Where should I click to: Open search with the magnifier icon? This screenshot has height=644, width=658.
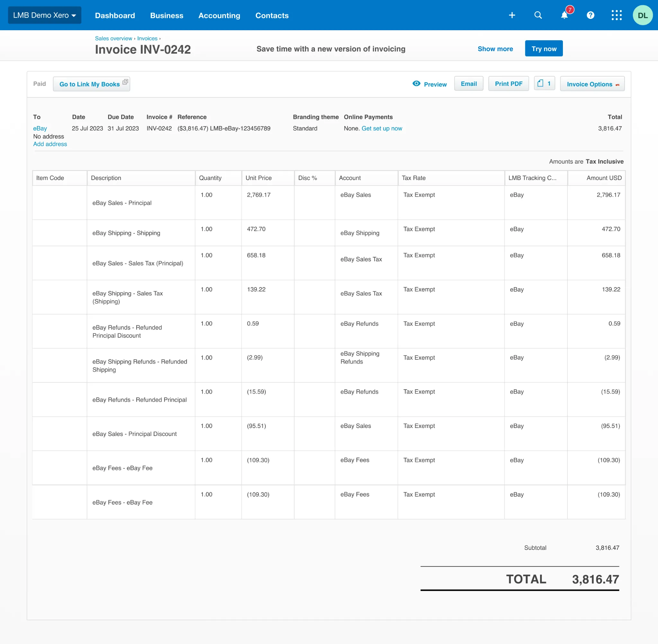pos(538,15)
